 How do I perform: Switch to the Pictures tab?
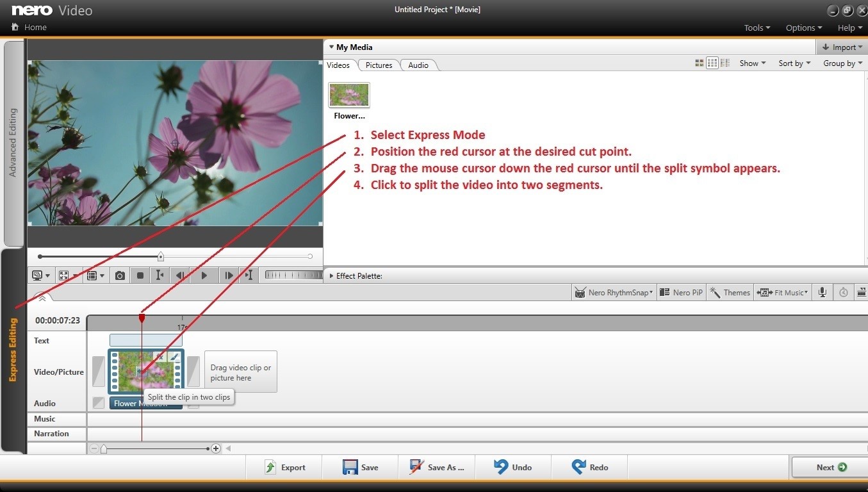pos(379,65)
